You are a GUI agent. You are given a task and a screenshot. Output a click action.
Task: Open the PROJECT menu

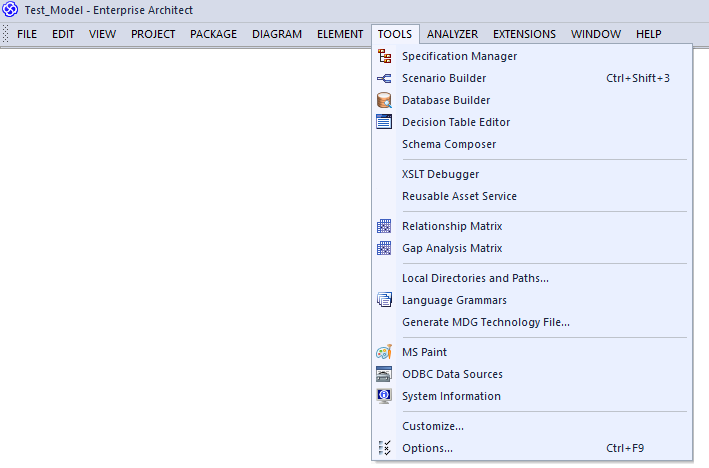[x=153, y=34]
